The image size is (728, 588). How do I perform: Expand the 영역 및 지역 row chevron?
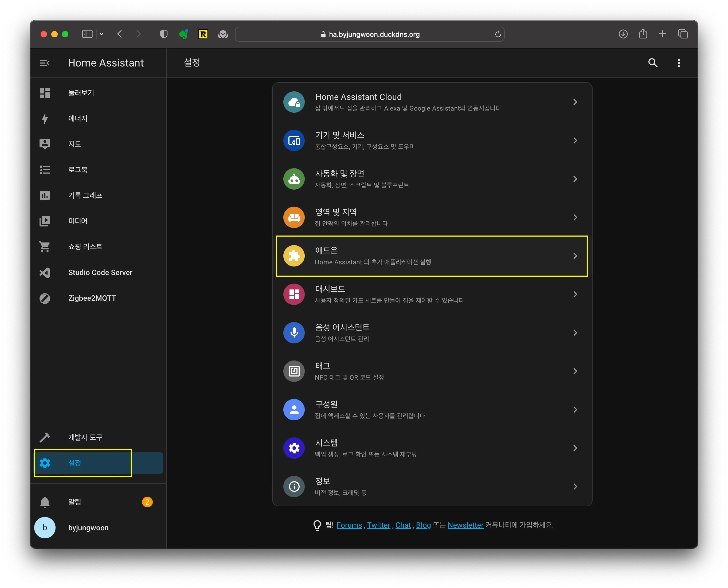(575, 217)
